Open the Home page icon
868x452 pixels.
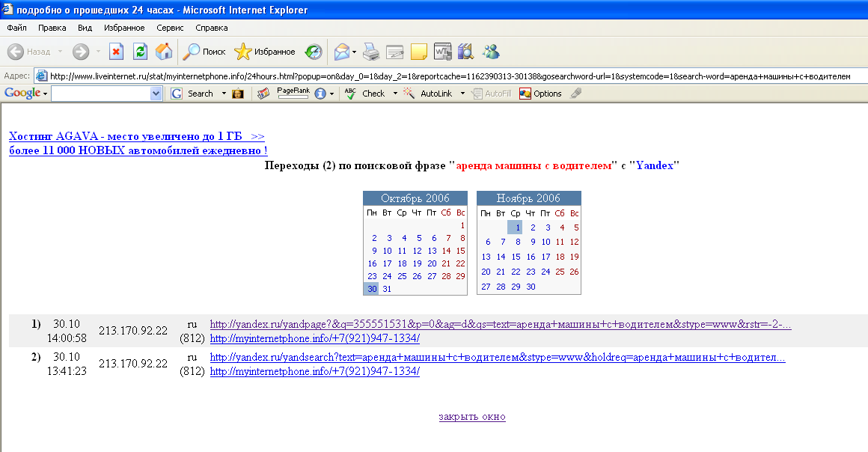pyautogui.click(x=164, y=52)
